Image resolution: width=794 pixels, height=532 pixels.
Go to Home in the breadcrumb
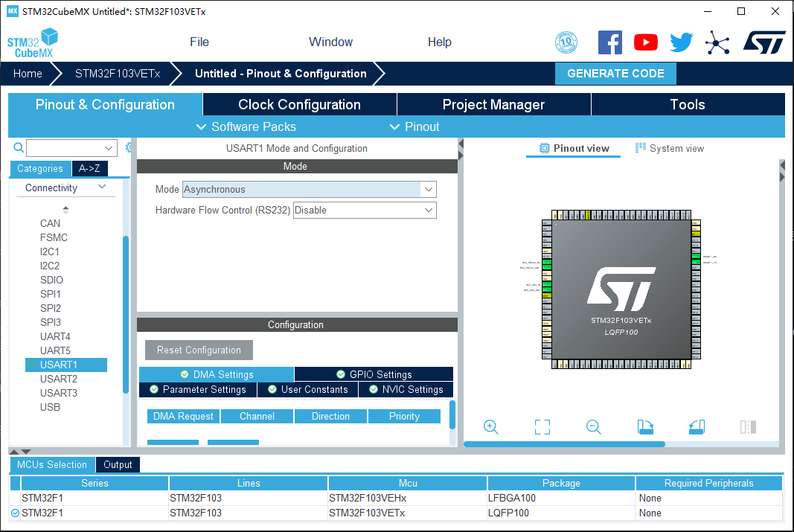(28, 74)
